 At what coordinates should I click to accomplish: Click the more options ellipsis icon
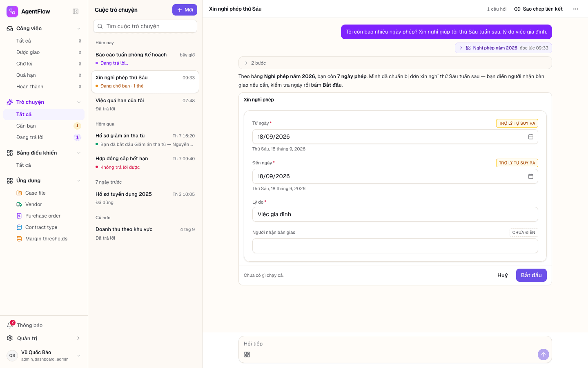coord(576,9)
